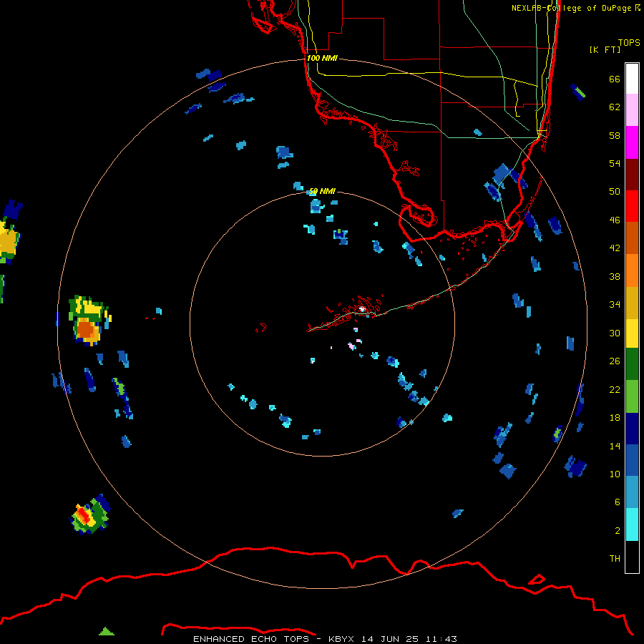Click the 100 NMI range ring label
This screenshot has height=644, width=644.
pos(322,58)
